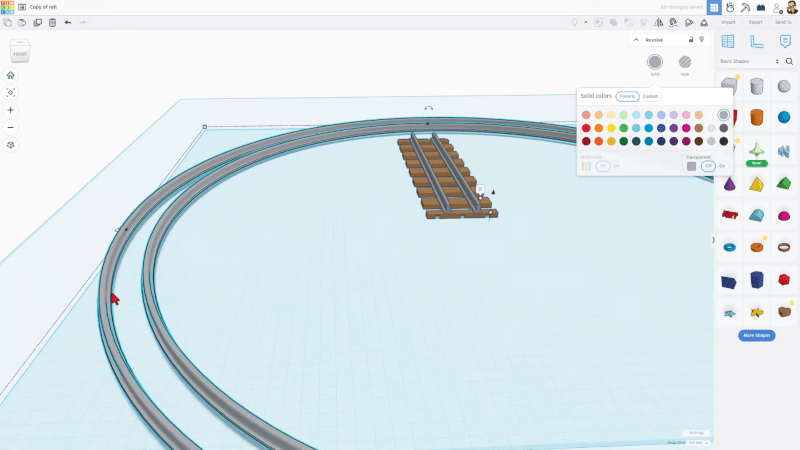This screenshot has height=450, width=800.
Task: Select the Presets colors tab
Action: (x=627, y=96)
